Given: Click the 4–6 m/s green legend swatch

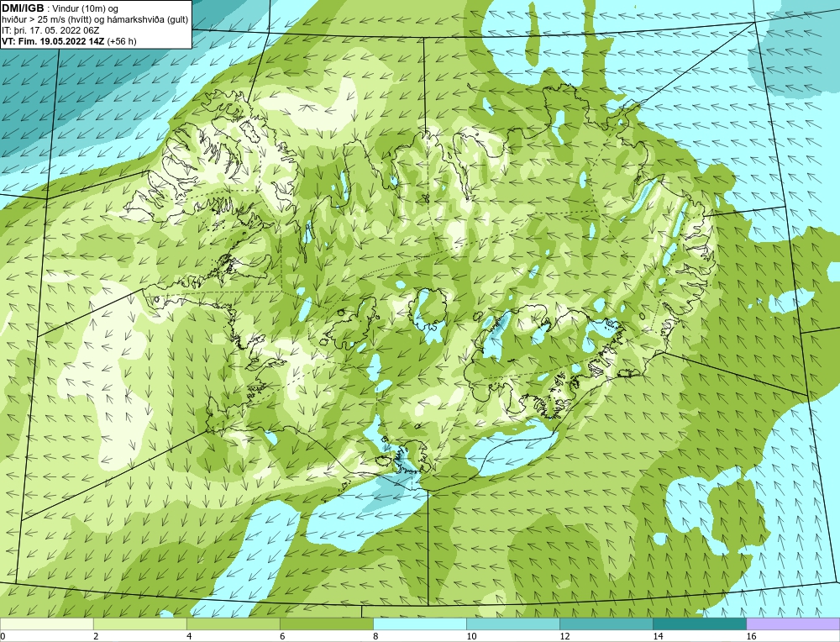Looking at the screenshot, I should [x=233, y=624].
